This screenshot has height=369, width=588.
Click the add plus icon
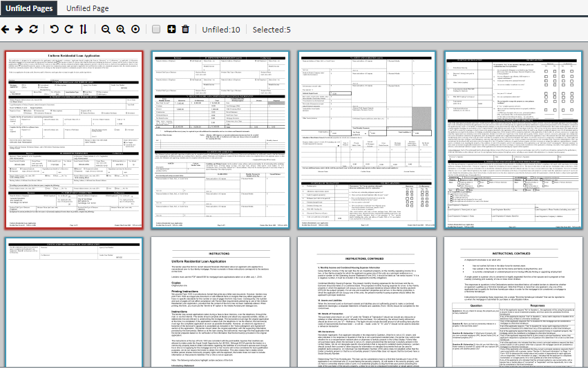click(x=171, y=30)
